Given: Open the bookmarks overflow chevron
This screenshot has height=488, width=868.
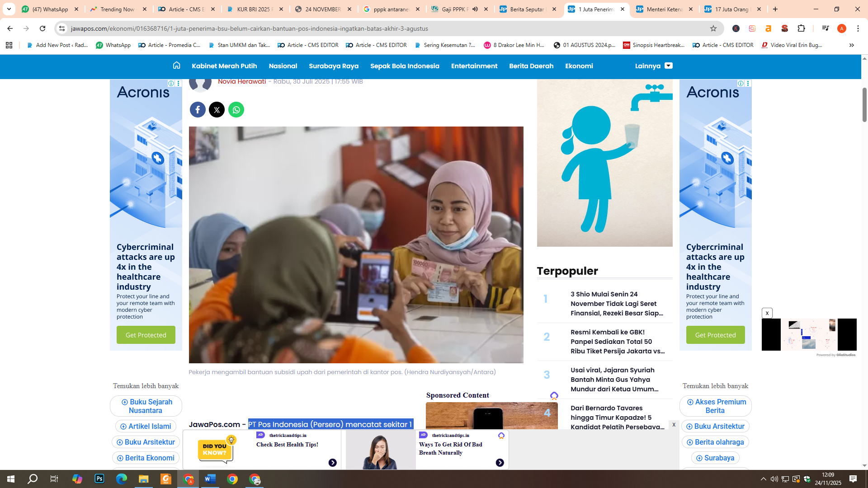Looking at the screenshot, I should click(x=852, y=45).
